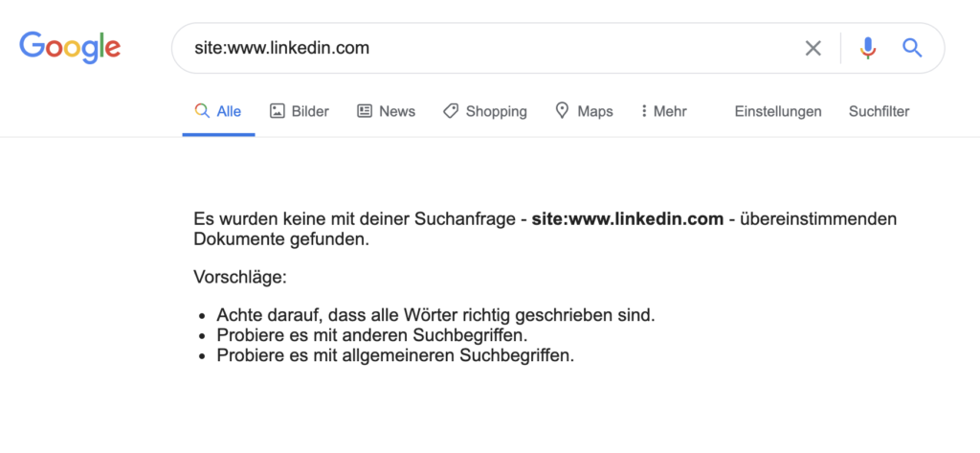This screenshot has width=980, height=453.
Task: Start voice search with microphone icon
Action: pos(868,48)
